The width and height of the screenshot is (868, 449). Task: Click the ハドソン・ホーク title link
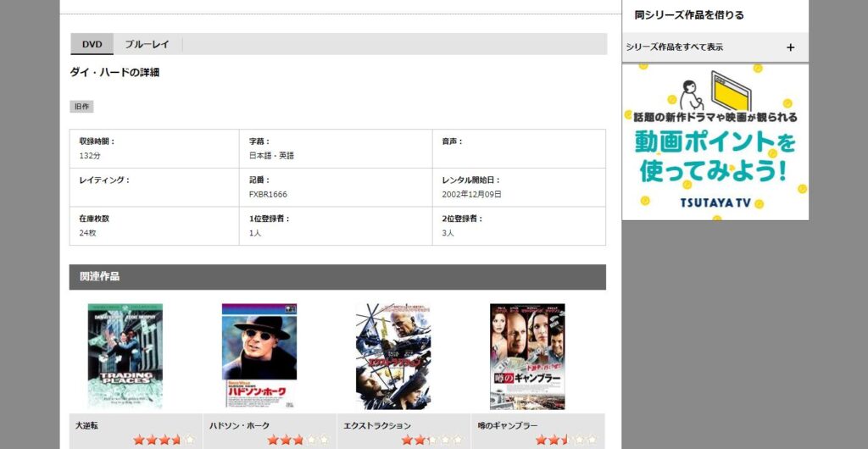click(236, 425)
